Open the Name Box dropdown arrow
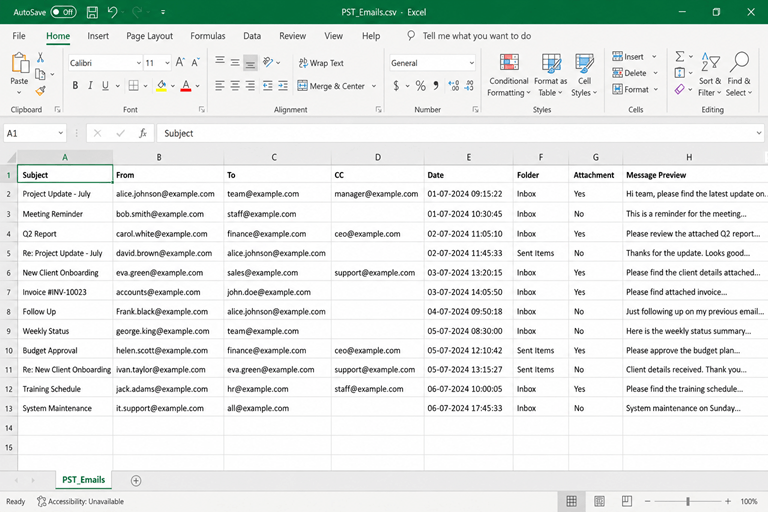The width and height of the screenshot is (768, 512). tap(60, 133)
